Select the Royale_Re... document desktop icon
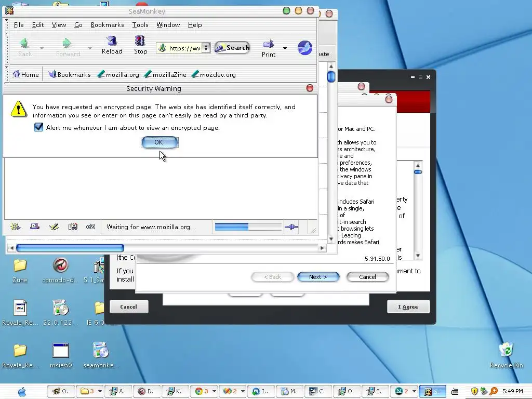 click(x=20, y=312)
